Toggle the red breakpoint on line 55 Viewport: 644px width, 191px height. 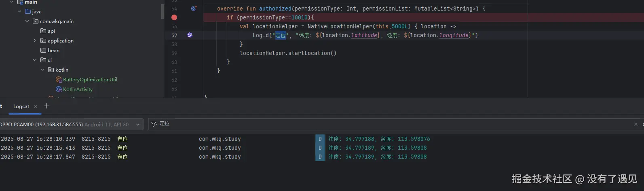click(174, 17)
